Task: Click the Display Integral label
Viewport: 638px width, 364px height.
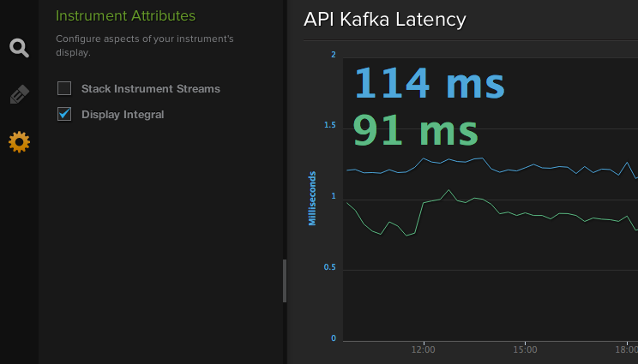Action: click(123, 115)
